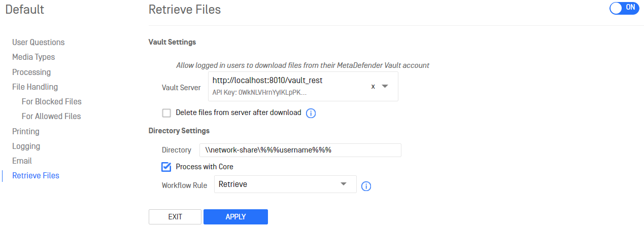The width and height of the screenshot is (644, 228).
Task: Enable Delete files from server after download
Action: coord(166,113)
